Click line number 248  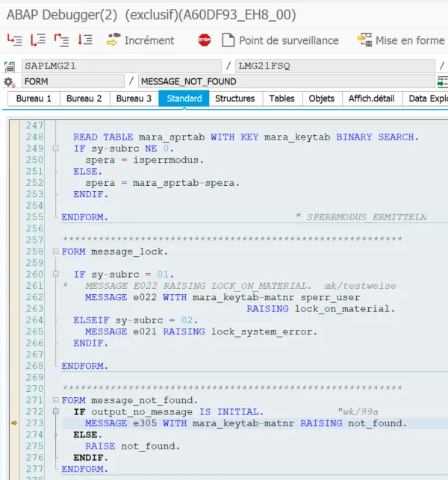point(34,137)
